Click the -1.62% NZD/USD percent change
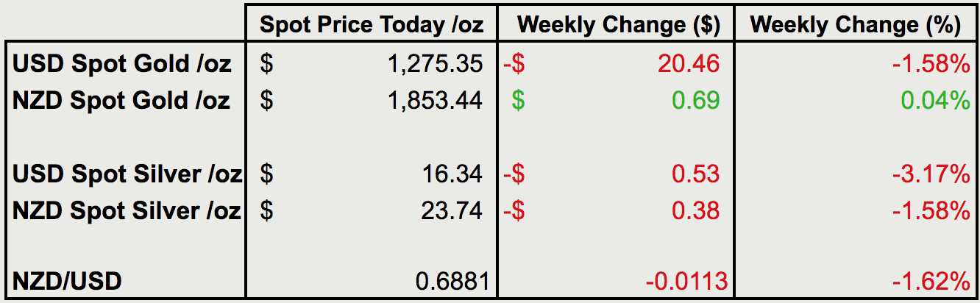This screenshot has height=303, width=980. tap(932, 280)
